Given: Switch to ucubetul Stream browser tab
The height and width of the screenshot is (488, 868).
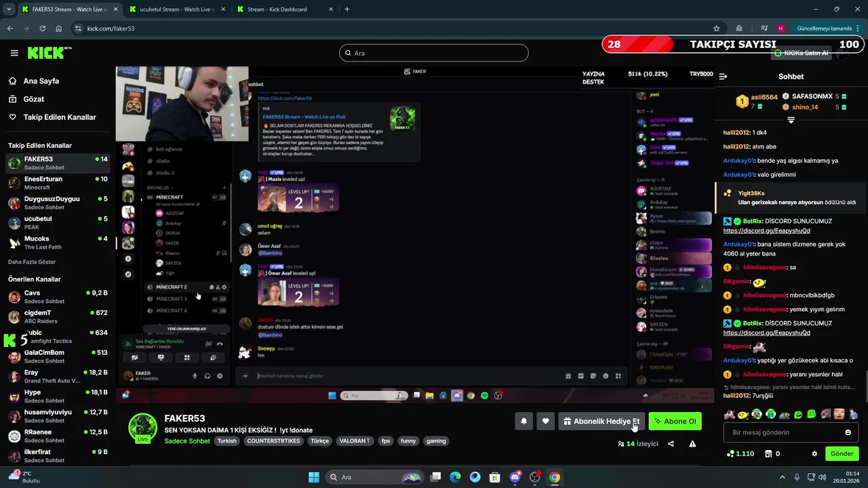Looking at the screenshot, I should 176,9.
